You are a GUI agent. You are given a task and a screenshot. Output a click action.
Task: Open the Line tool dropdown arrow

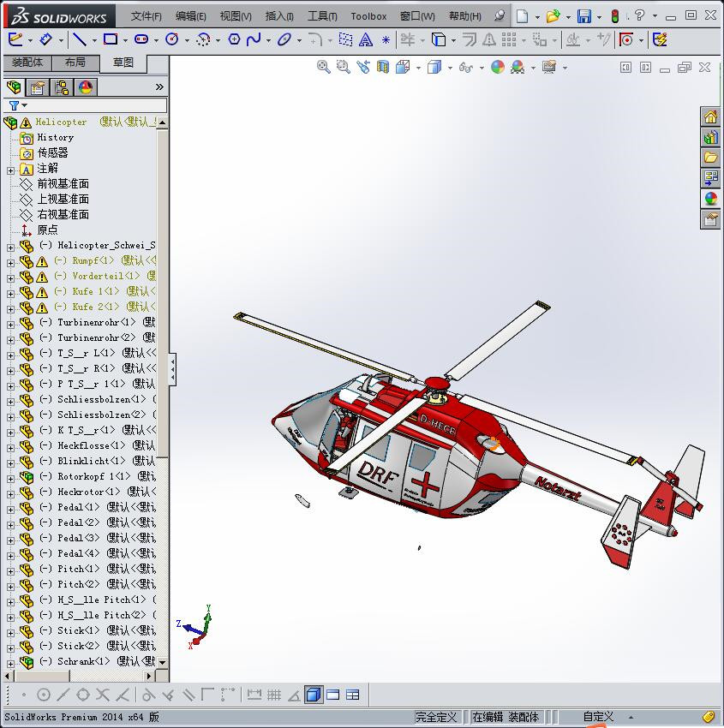(94, 41)
